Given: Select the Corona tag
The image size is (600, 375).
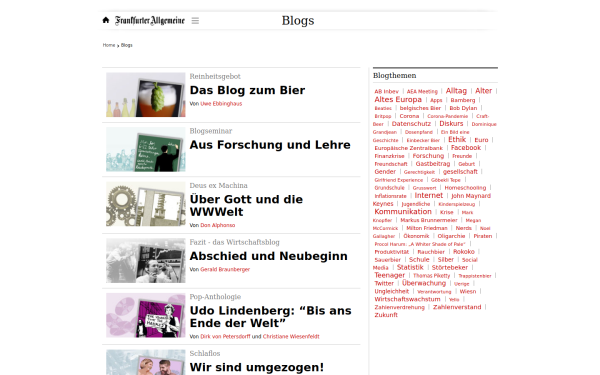Looking at the screenshot, I should pos(409,116).
